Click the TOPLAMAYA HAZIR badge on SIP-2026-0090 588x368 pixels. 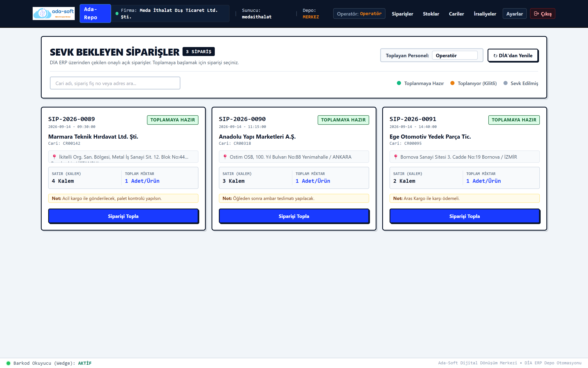(343, 120)
